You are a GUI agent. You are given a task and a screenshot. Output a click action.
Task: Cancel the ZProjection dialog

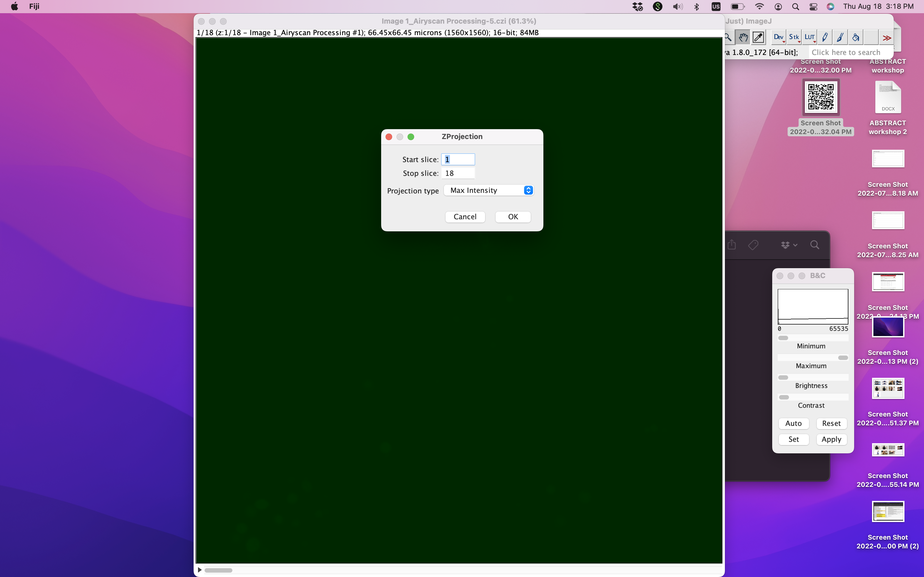tap(465, 217)
